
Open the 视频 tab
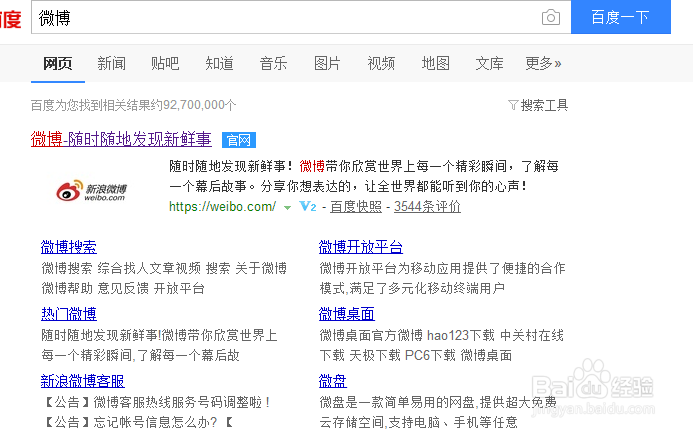point(381,64)
